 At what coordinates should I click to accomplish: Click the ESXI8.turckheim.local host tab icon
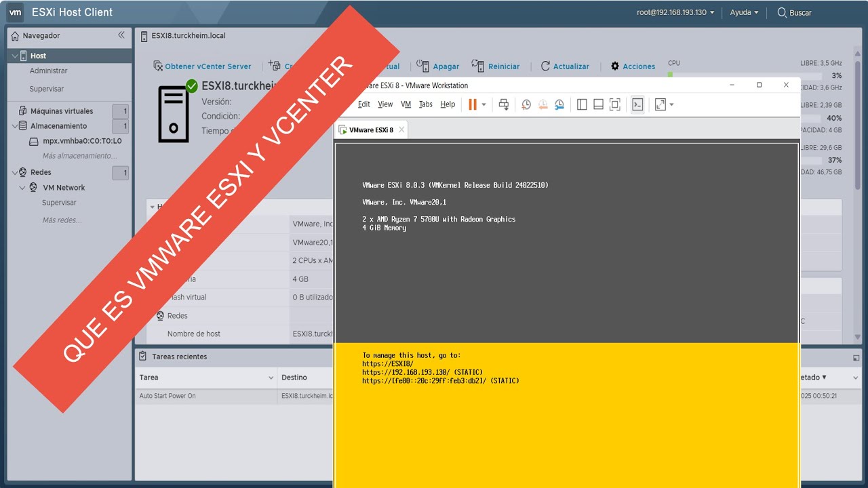tap(144, 36)
